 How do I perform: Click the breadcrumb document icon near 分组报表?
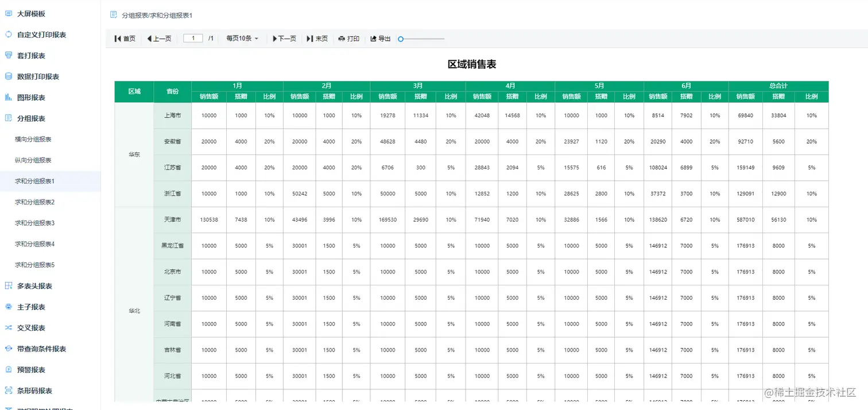pos(114,15)
